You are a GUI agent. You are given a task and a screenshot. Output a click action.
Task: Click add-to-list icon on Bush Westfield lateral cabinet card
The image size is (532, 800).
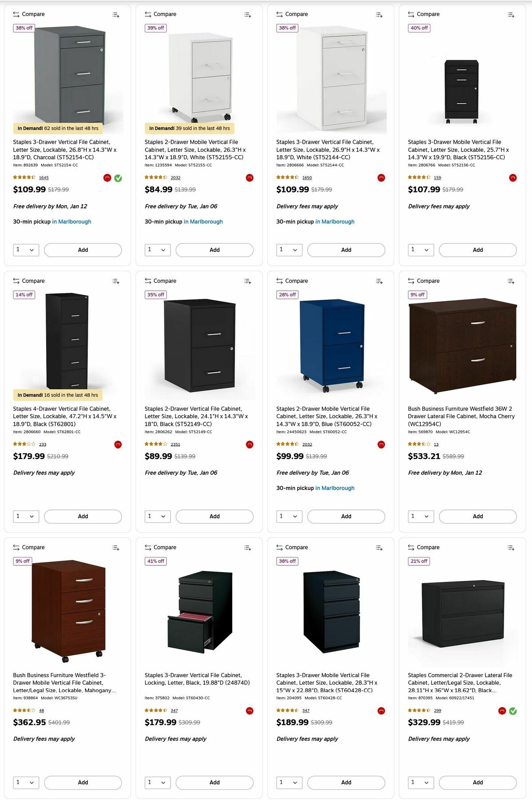(x=511, y=281)
